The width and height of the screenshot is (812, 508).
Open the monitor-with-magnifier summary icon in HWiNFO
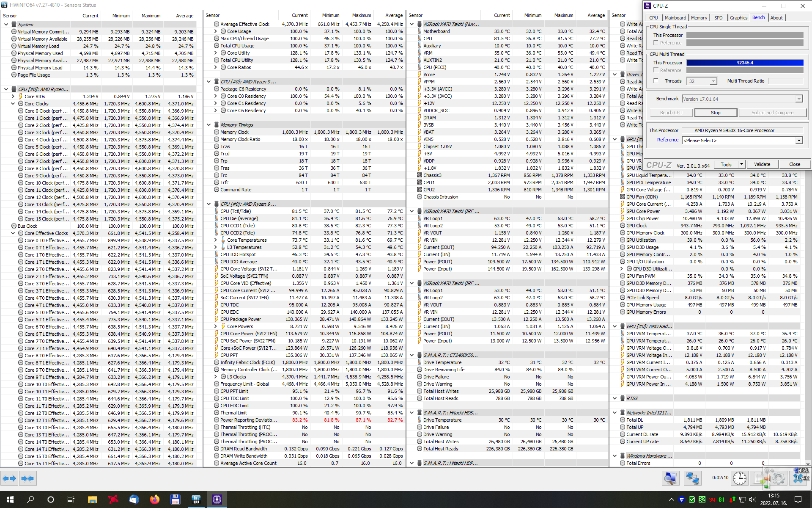coord(670,478)
